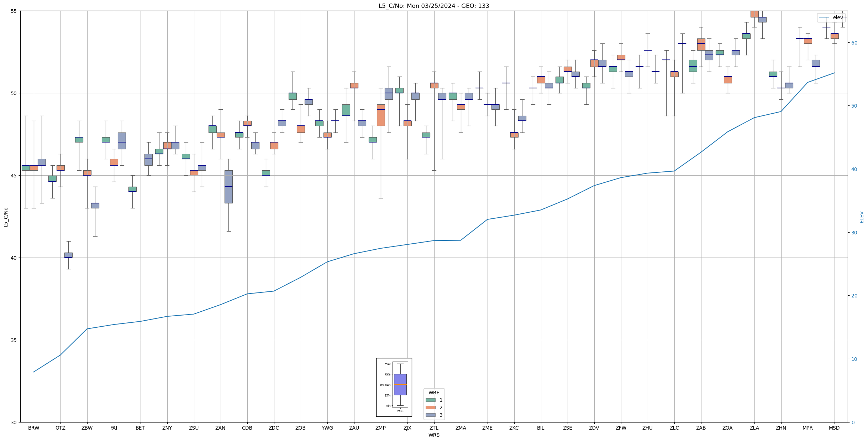Click the x-axis tick label 'ZAN'
This screenshot has height=441, width=868.
(x=221, y=428)
